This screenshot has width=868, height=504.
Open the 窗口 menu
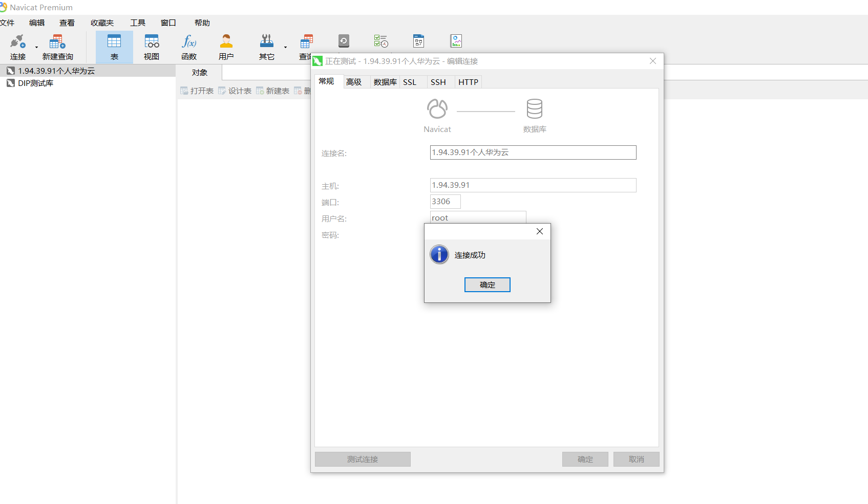pyautogui.click(x=168, y=23)
